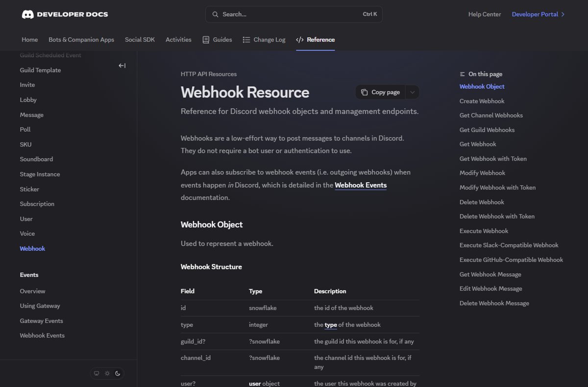
Task: Open Invite in sidebar
Action: [x=27, y=85]
